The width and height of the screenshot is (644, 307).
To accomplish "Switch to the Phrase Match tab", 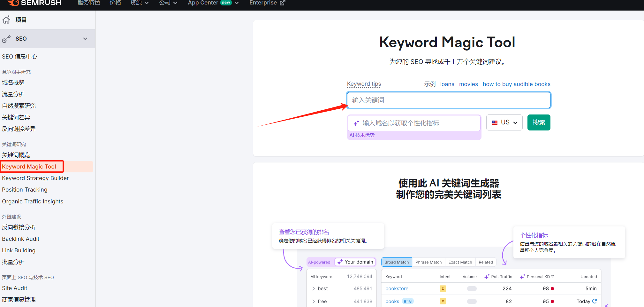I will pyautogui.click(x=428, y=262).
